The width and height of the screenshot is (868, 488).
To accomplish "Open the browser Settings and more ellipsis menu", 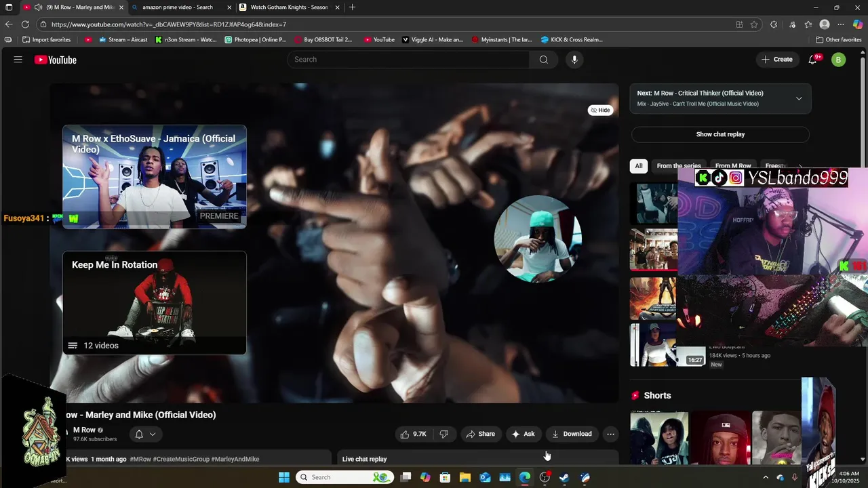I will click(841, 24).
